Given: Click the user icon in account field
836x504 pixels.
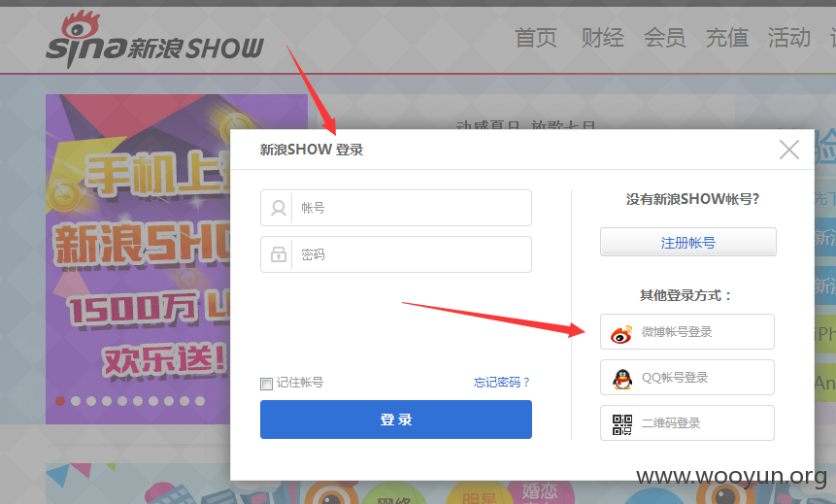Looking at the screenshot, I should tap(279, 208).
